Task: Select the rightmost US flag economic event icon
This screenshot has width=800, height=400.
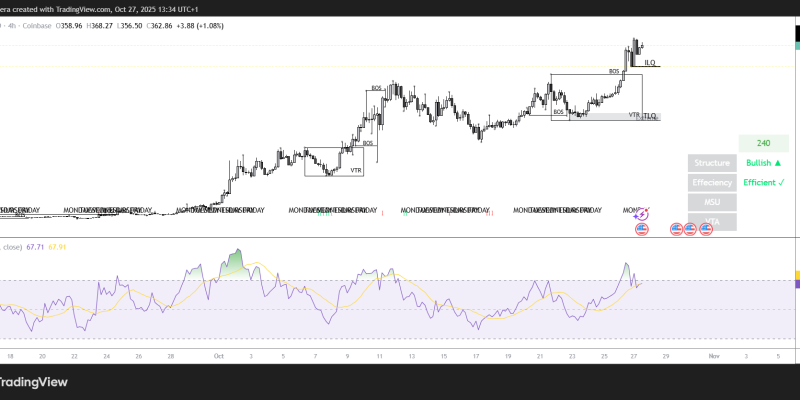Action: pos(707,230)
